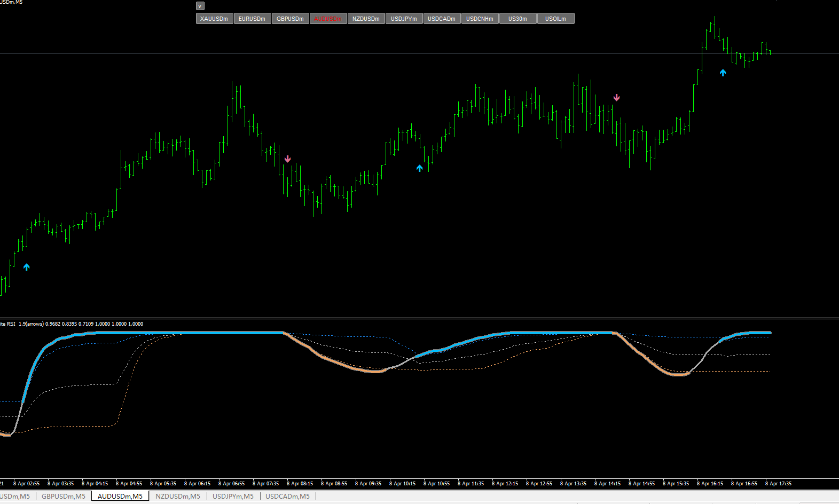Switch chart to XAUUSDm symbol button
Viewport: 839px width, 504px height.
coord(214,19)
